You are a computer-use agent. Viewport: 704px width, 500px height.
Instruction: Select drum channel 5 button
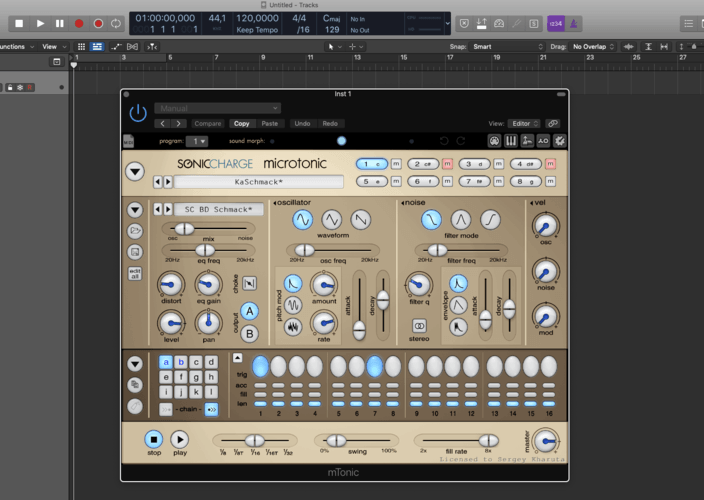point(372,181)
